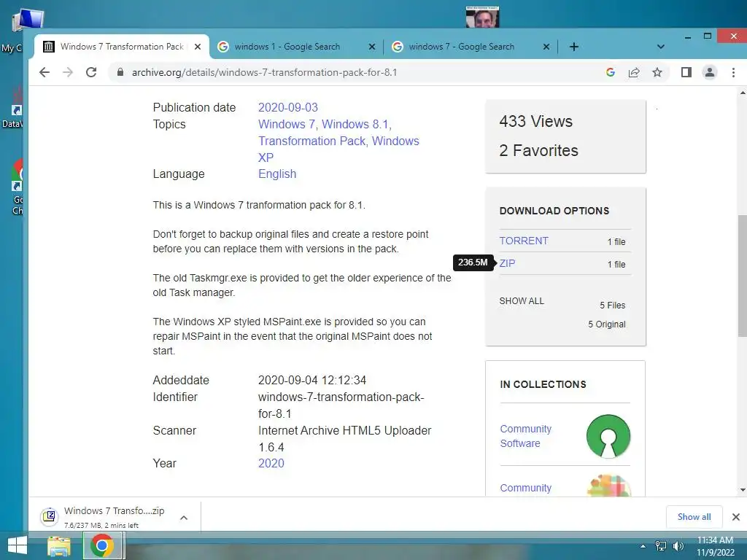This screenshot has width=747, height=560.
Task: Open the Chrome three-dot menu
Action: coord(733,72)
